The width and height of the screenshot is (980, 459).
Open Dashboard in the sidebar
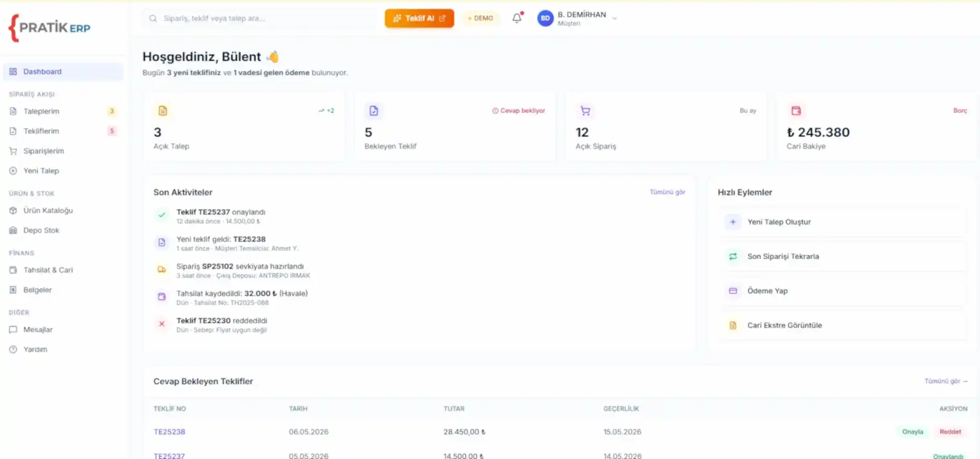click(x=63, y=72)
